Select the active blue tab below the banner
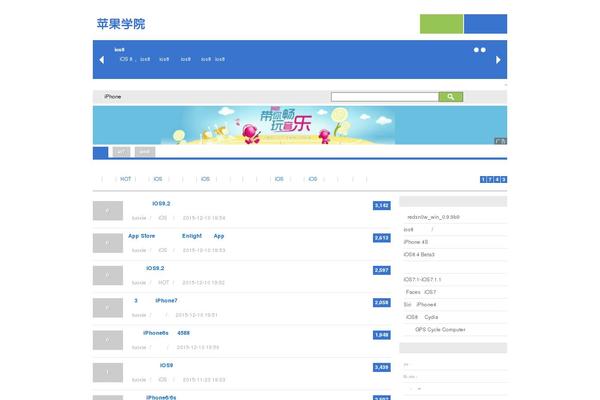 click(100, 152)
